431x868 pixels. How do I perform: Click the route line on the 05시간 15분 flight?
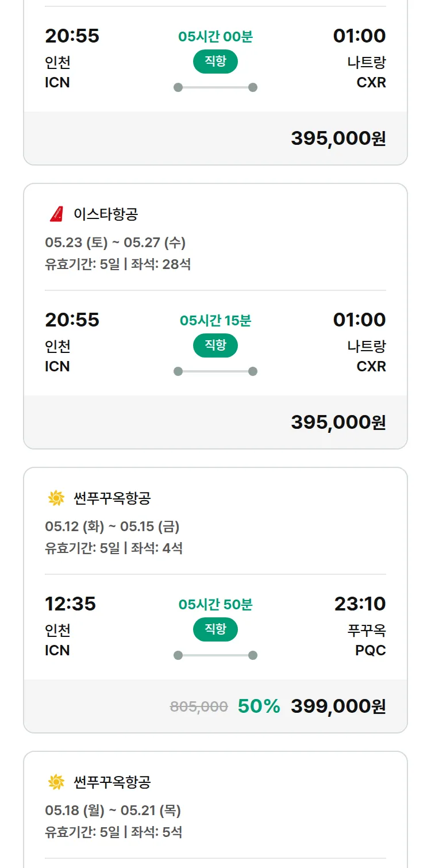click(215, 371)
